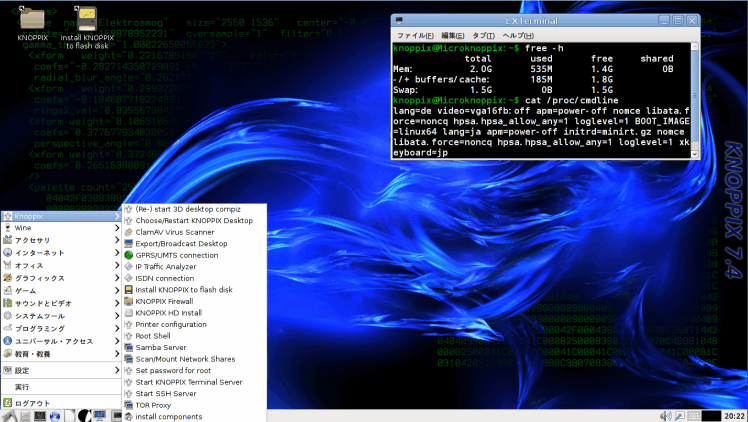Click the Knoppix submenu item
This screenshot has width=748, height=422.
[61, 216]
